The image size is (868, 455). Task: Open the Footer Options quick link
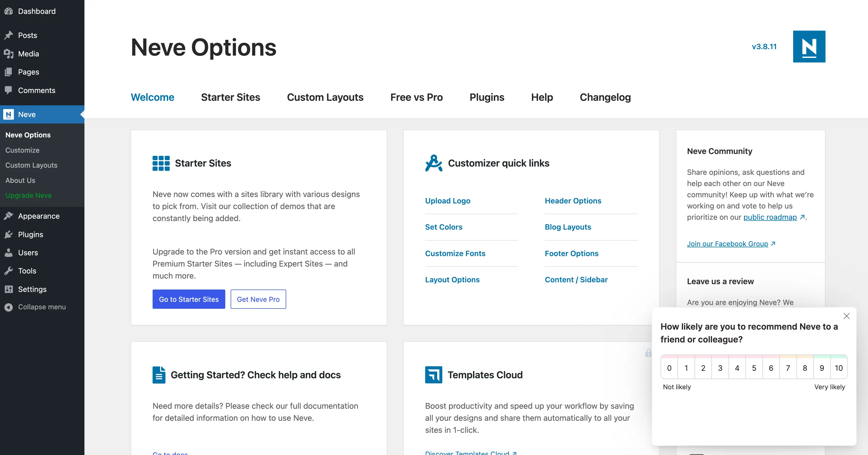pos(571,253)
